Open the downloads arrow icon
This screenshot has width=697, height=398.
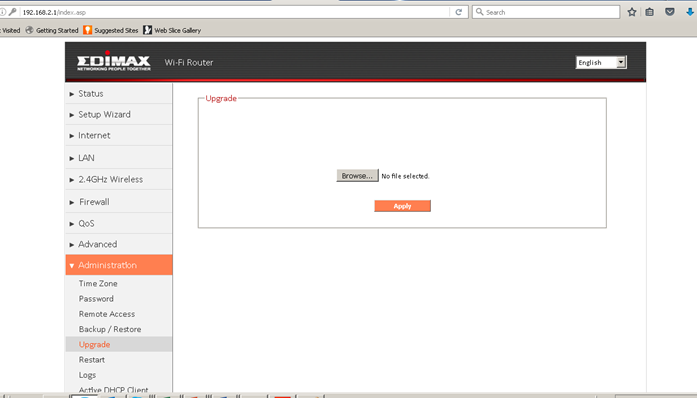point(690,12)
